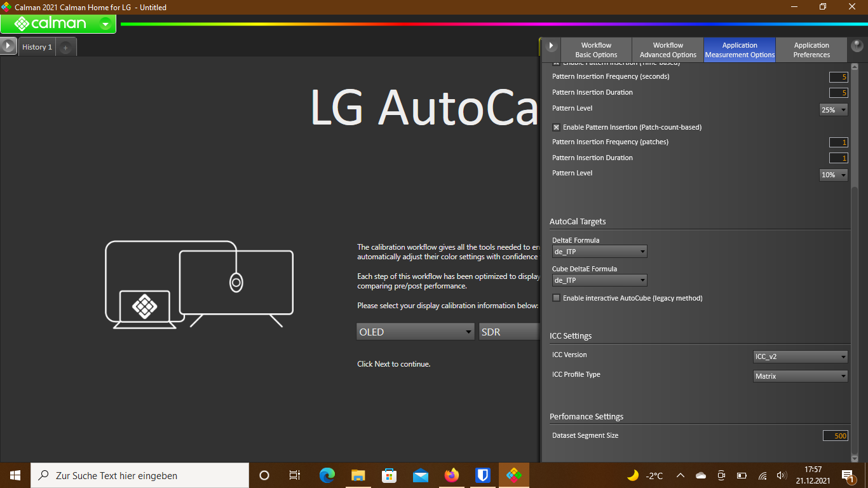Edit Pattern Insertion Frequency patches field
The image size is (868, 488).
point(838,142)
